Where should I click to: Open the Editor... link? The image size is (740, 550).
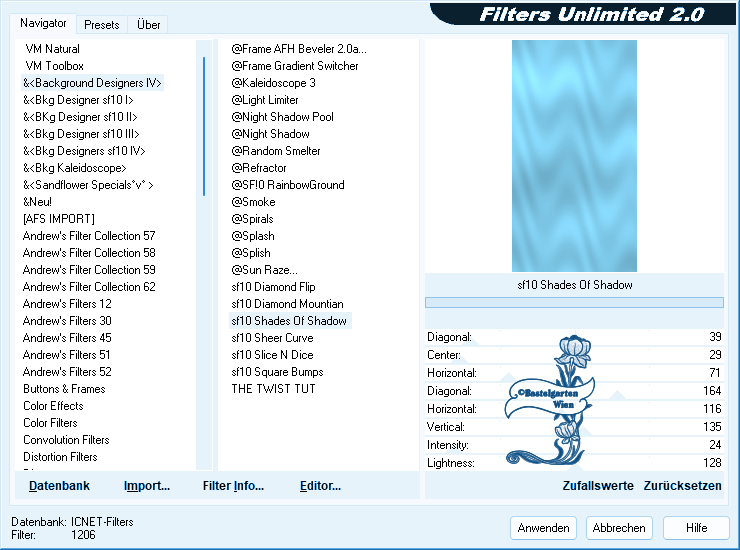320,486
